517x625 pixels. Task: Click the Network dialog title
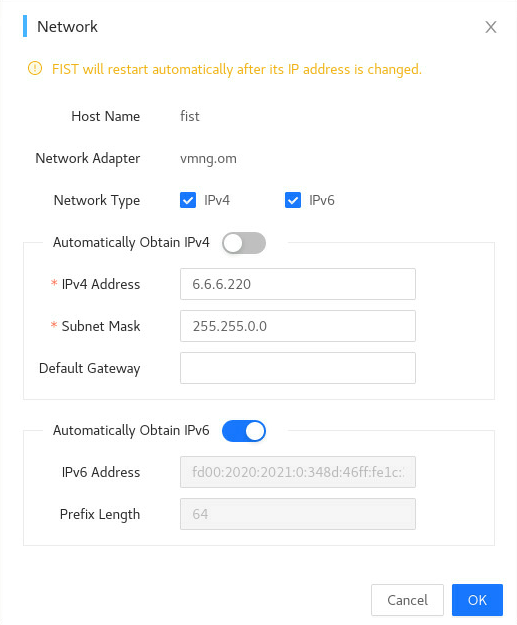[67, 27]
